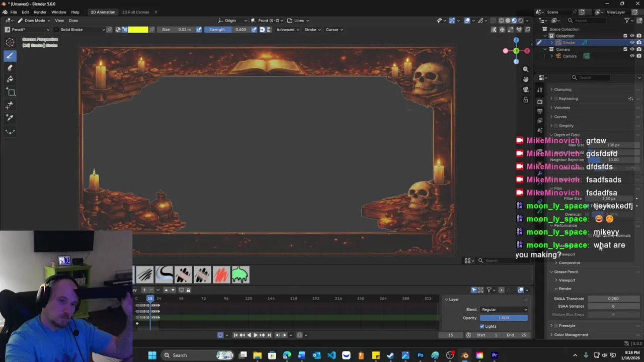Select the Interpolate tool
The height and width of the screenshot is (362, 644).
(x=10, y=132)
